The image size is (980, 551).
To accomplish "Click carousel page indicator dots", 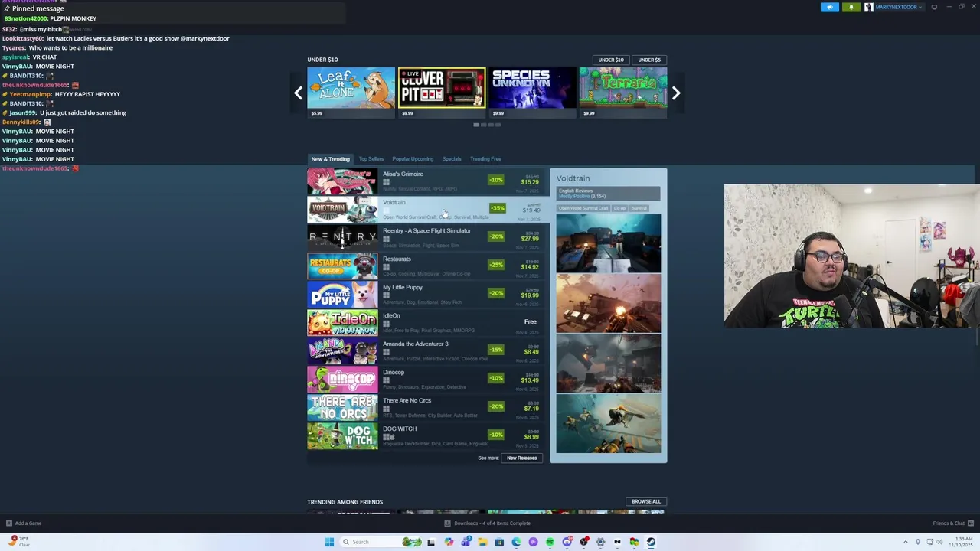I will (487, 125).
